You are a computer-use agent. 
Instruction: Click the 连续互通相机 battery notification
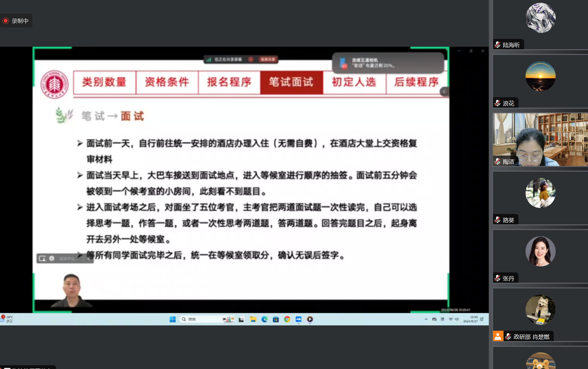[x=388, y=63]
